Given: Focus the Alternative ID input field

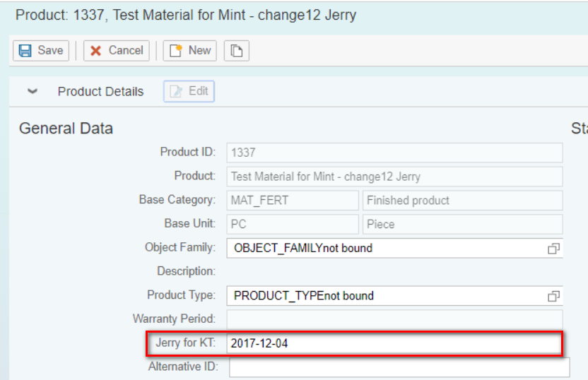Looking at the screenshot, I should point(399,367).
